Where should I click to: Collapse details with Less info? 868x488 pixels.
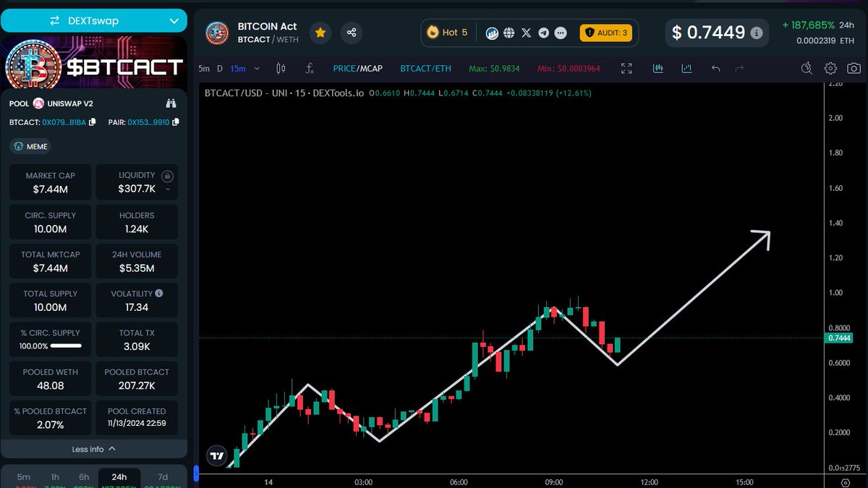[x=93, y=449]
